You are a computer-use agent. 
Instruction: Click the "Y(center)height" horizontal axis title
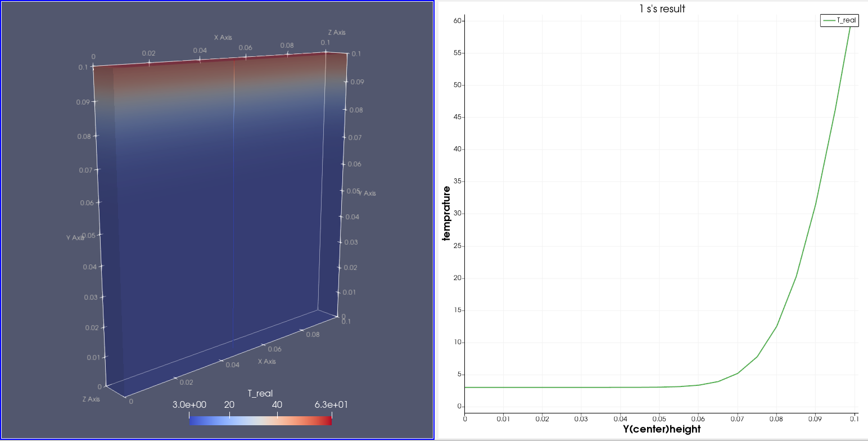click(x=661, y=429)
